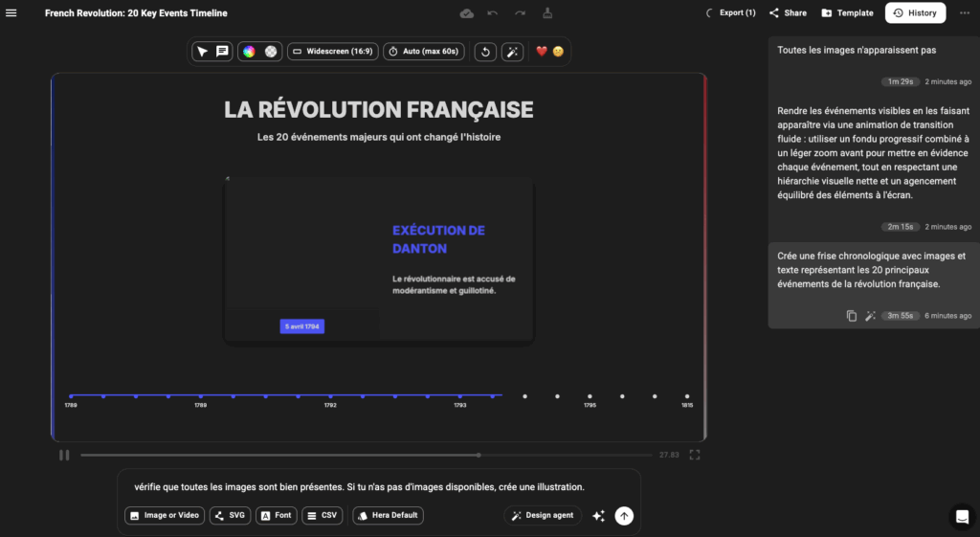Open the Hera Default style selector
This screenshot has height=537, width=980.
389,515
